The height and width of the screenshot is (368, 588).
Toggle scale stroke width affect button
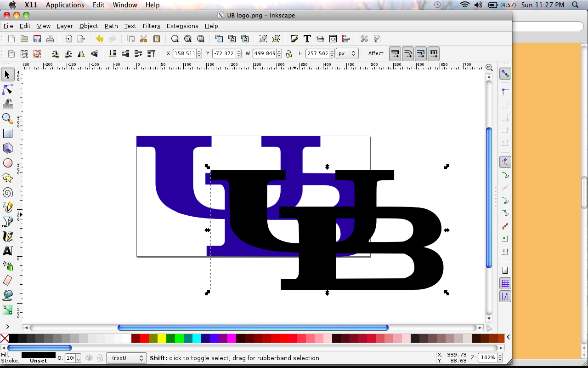tap(395, 53)
